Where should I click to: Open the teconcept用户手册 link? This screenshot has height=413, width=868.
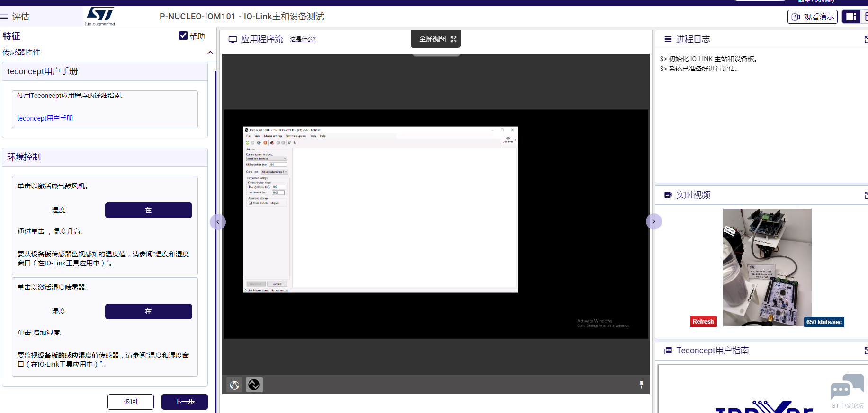tap(45, 118)
